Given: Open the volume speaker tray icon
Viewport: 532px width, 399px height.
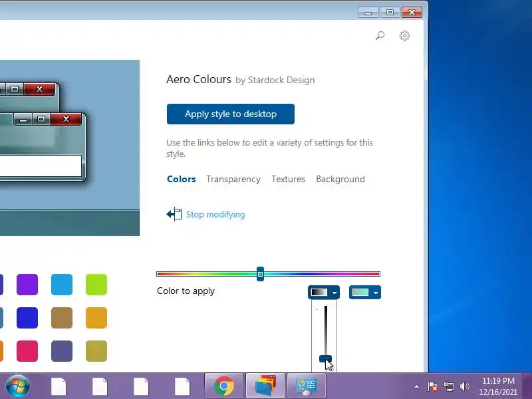Looking at the screenshot, I should [464, 386].
